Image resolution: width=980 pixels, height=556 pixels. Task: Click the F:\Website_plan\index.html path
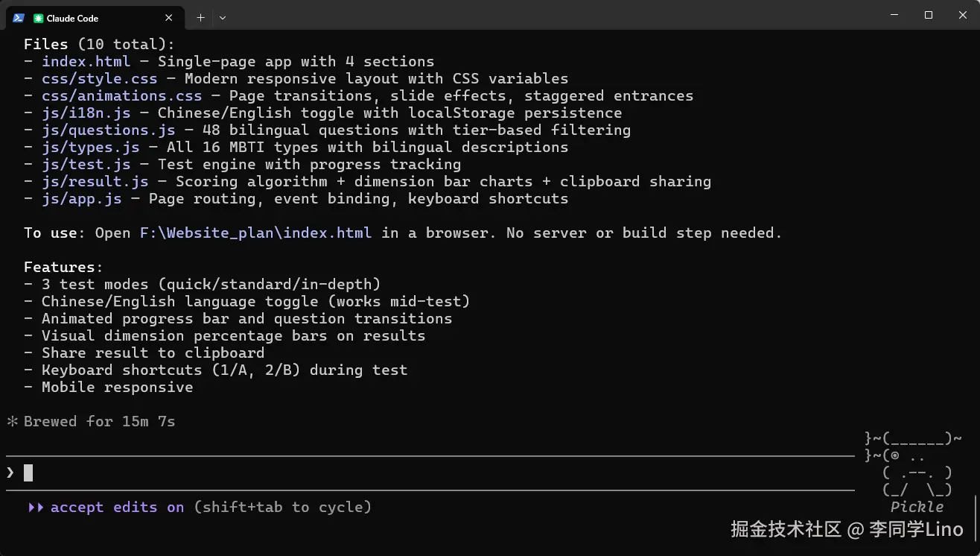point(255,233)
